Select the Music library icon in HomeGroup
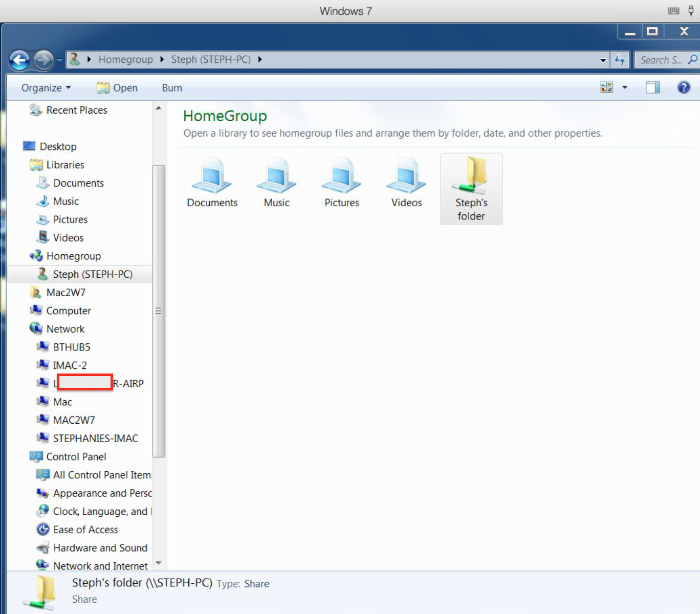Viewport: 700px width, 614px height. (276, 183)
